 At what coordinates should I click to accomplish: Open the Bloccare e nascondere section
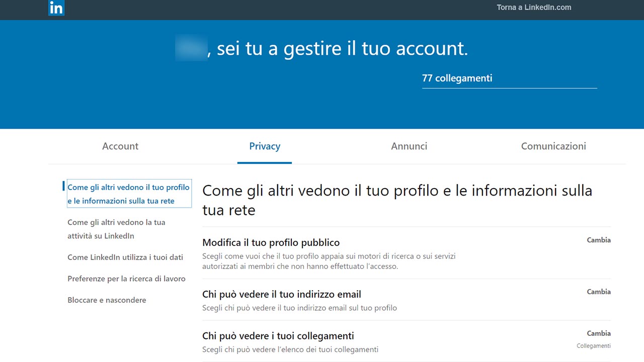(x=107, y=300)
